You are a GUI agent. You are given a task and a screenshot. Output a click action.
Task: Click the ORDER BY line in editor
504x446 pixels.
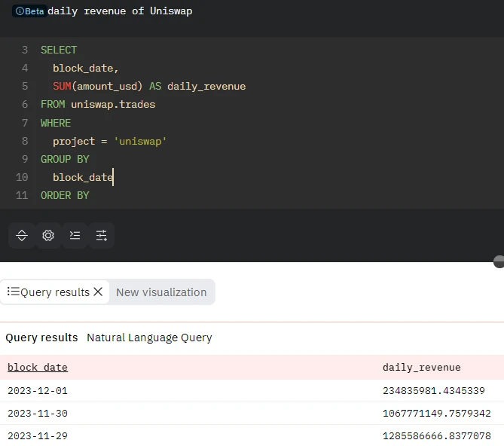pyautogui.click(x=65, y=195)
